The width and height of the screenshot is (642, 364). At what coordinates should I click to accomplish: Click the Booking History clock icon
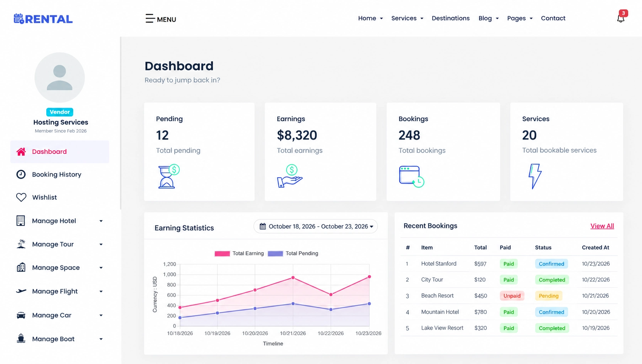(x=21, y=174)
